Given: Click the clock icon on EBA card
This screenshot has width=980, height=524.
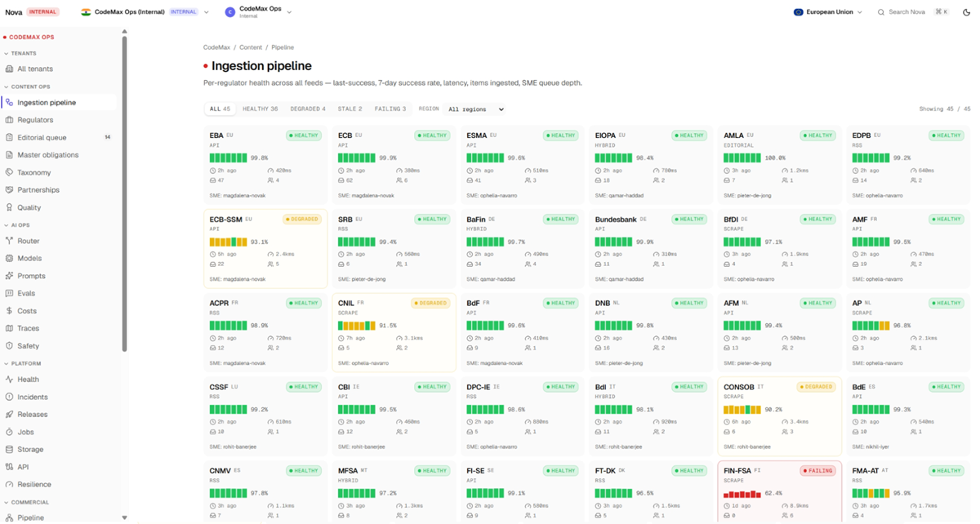Looking at the screenshot, I should point(212,171).
